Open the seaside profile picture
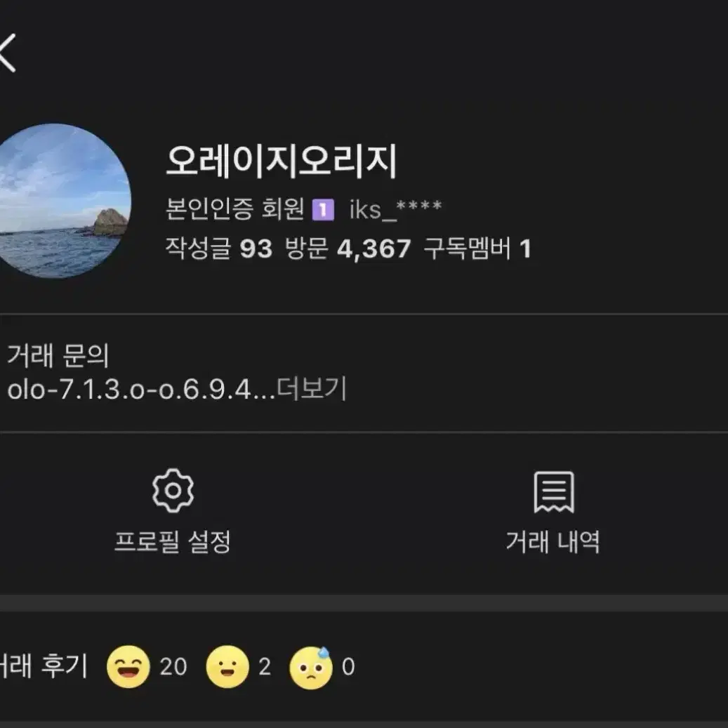Image resolution: width=728 pixels, height=728 pixels. pos(58,201)
